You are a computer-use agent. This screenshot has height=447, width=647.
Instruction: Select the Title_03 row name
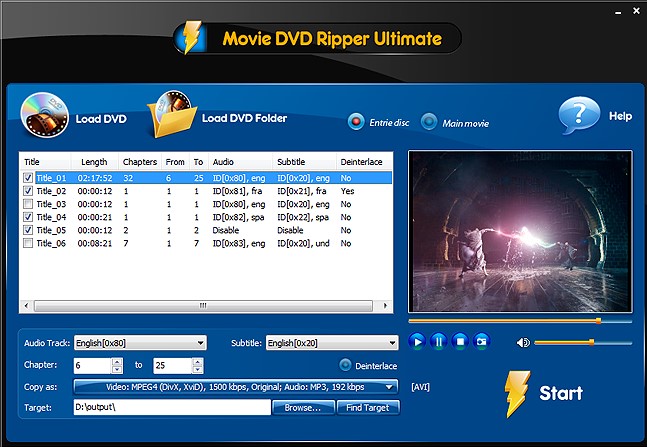click(51, 204)
